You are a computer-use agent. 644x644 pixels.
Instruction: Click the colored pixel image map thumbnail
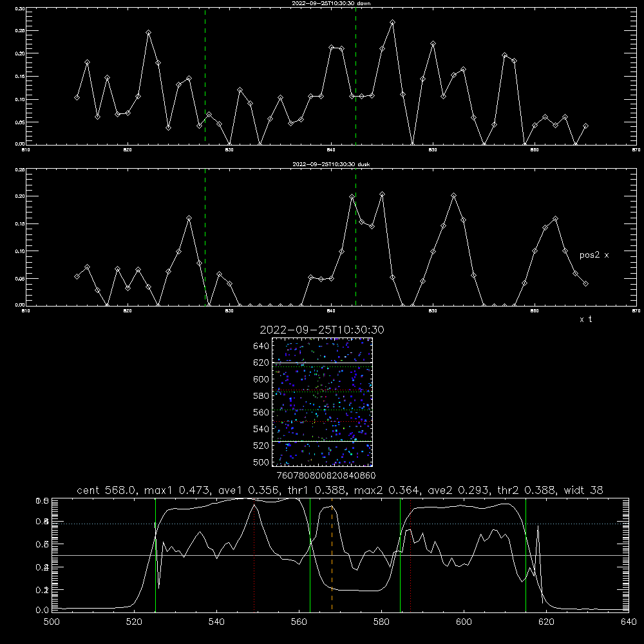pos(322,402)
